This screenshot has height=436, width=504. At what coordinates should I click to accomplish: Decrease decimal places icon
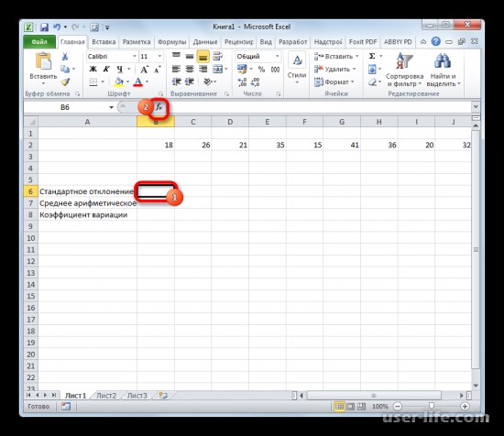[x=256, y=82]
